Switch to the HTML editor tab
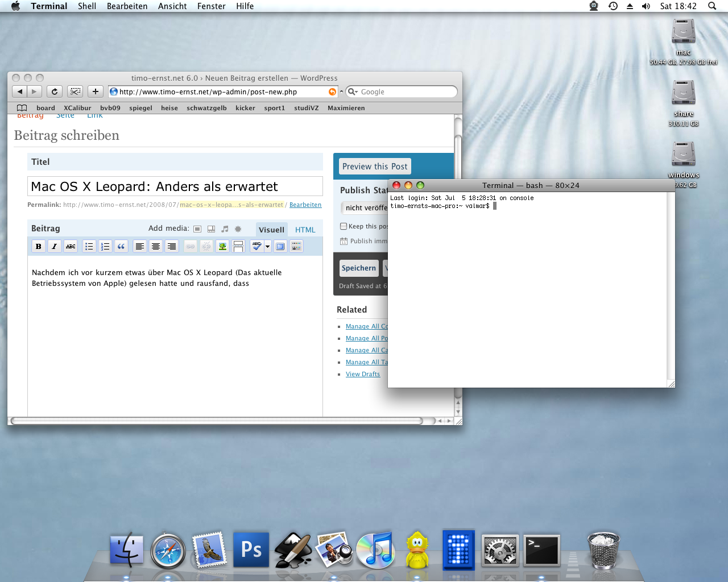The height and width of the screenshot is (582, 728). 305,230
